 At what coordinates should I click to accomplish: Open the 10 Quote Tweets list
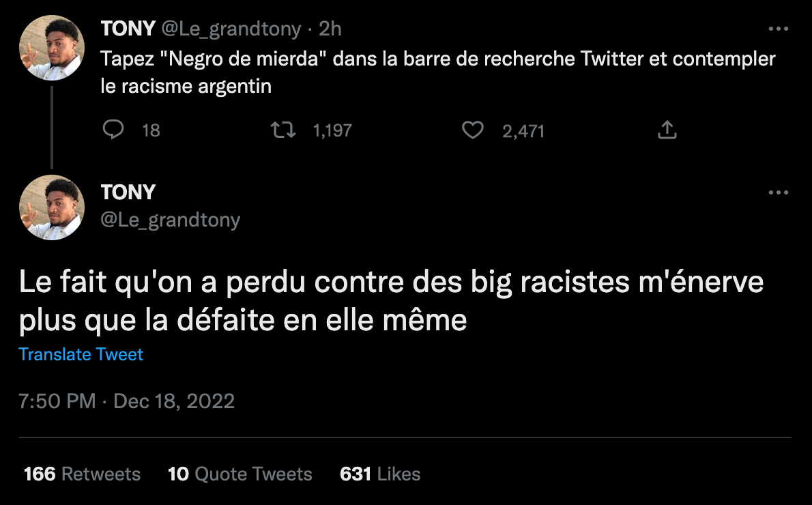(240, 474)
